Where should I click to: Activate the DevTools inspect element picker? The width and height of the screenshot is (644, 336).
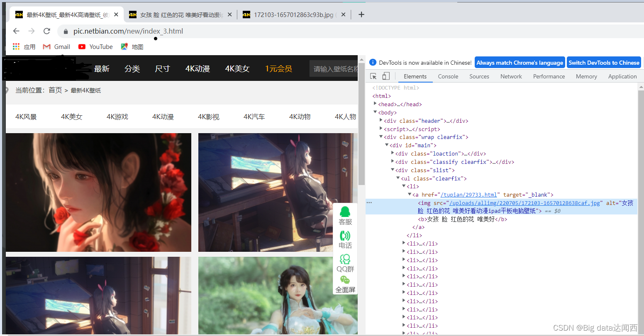[x=373, y=76]
